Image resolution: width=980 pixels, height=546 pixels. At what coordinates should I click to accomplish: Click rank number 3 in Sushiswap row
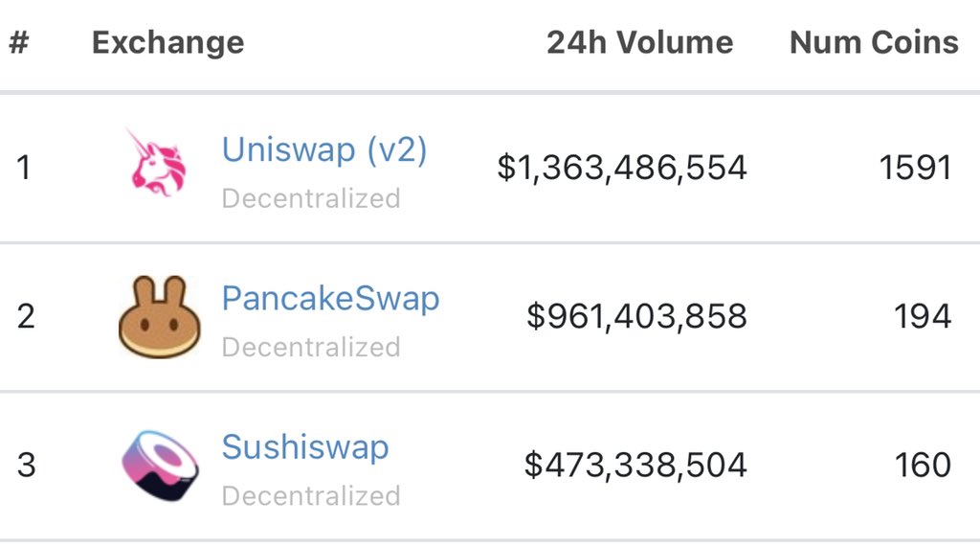click(x=26, y=465)
